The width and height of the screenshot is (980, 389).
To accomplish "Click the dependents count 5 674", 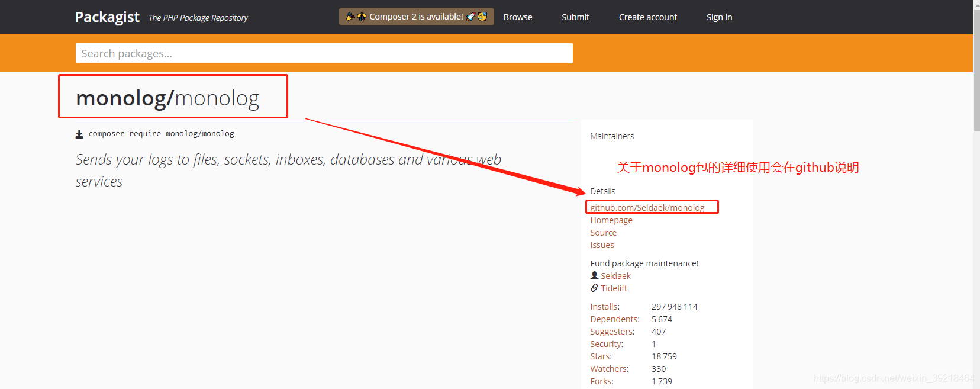I will 662,319.
